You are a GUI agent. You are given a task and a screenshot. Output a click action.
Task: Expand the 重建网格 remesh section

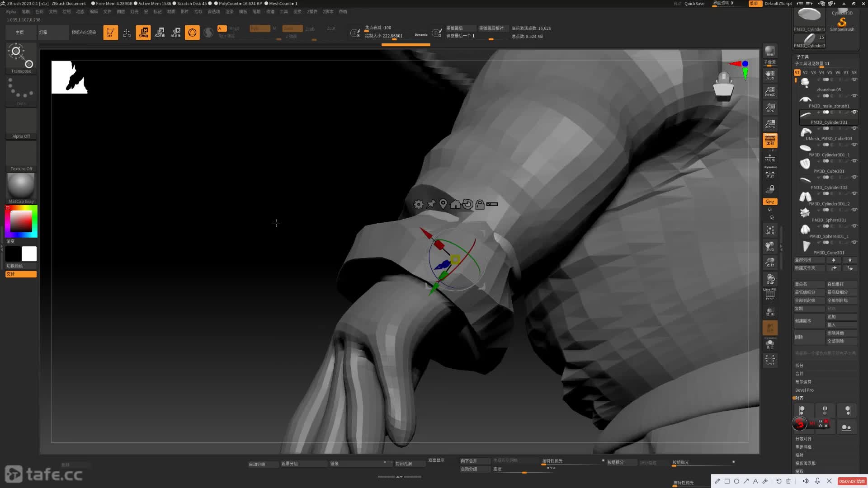point(803,447)
